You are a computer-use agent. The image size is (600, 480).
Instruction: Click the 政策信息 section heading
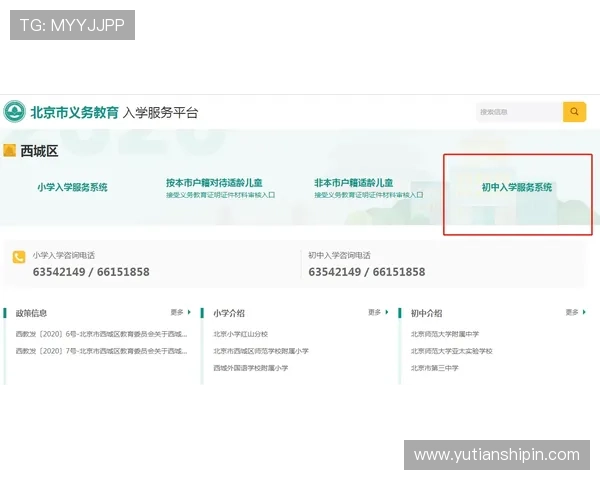tap(31, 313)
